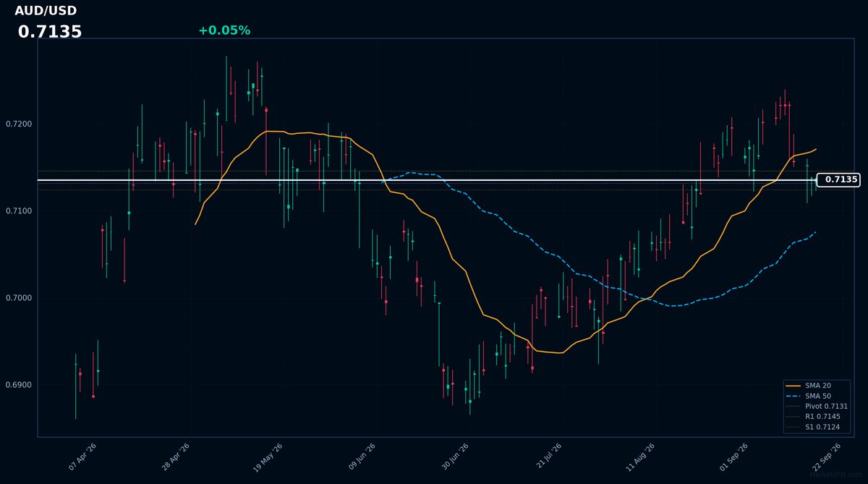Viewport: 868px width, 484px height.
Task: Click the 30 Jun '26 date label
Action: tap(455, 457)
